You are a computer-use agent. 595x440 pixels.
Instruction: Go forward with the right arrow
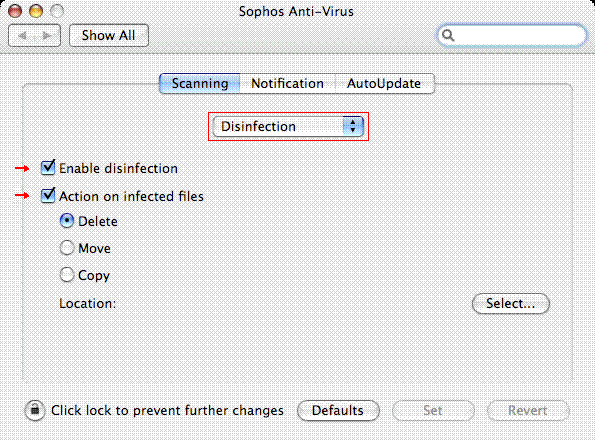[47, 36]
